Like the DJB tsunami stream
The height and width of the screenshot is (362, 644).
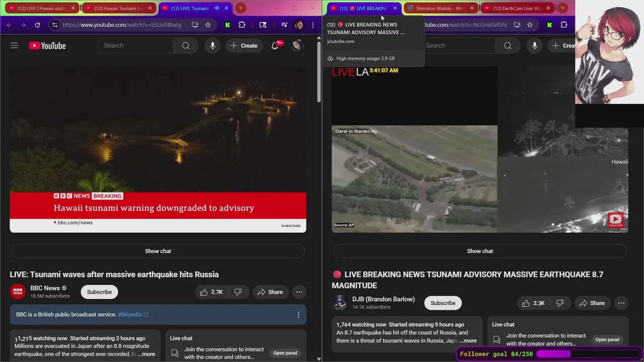pyautogui.click(x=534, y=303)
